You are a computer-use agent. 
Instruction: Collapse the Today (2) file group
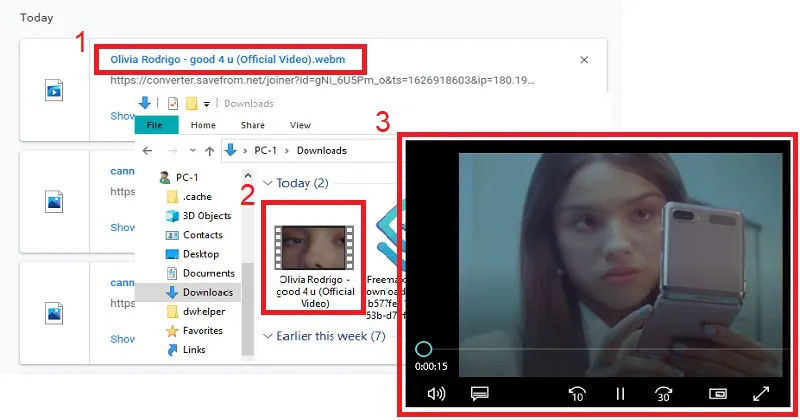(x=267, y=183)
